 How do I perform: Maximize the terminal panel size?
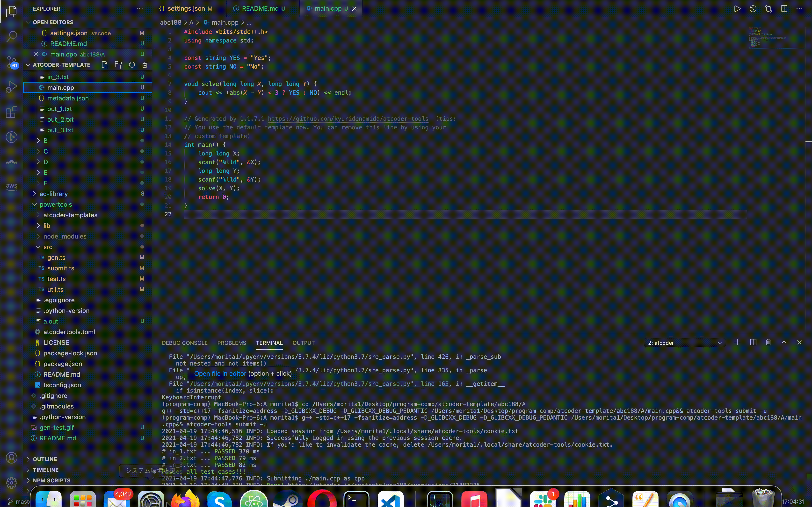(784, 342)
